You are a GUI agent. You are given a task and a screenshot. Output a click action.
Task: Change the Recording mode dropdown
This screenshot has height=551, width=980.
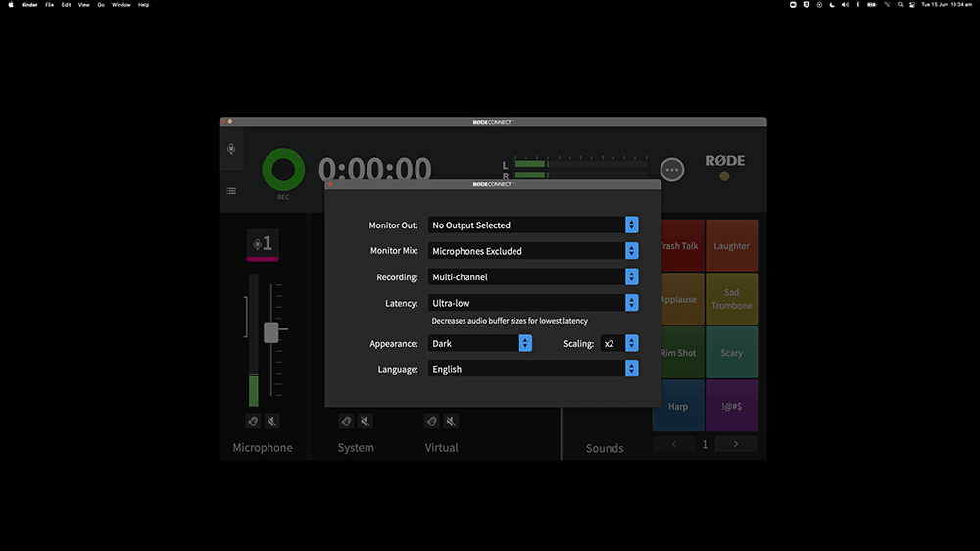pyautogui.click(x=533, y=277)
